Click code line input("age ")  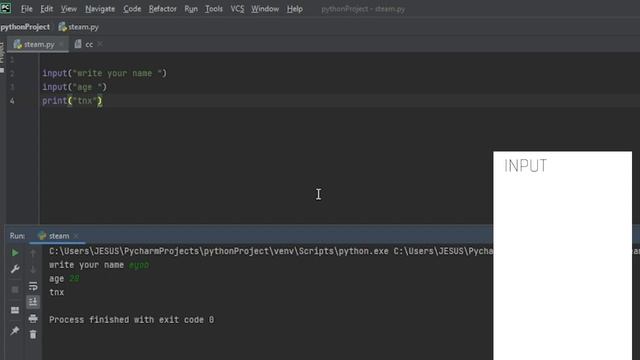[x=74, y=87]
